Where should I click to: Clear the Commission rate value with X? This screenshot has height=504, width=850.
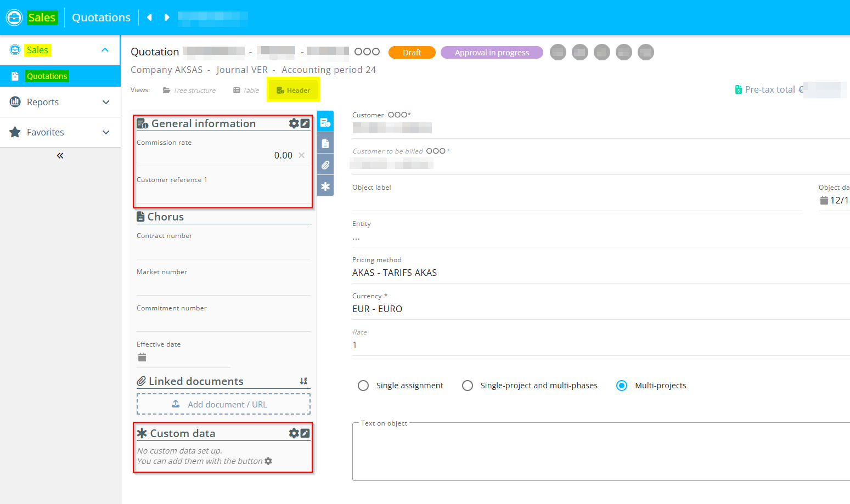tap(301, 155)
